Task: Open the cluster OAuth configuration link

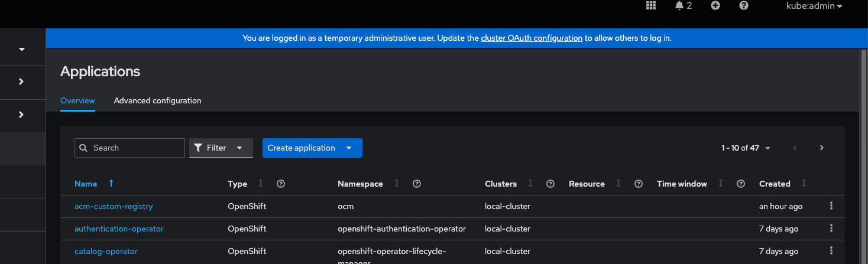Action: click(532, 38)
